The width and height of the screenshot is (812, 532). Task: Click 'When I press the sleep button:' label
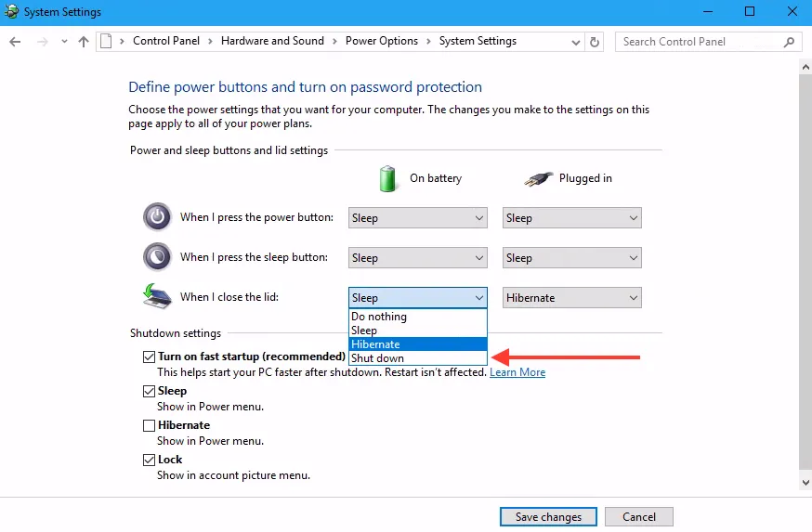(254, 257)
